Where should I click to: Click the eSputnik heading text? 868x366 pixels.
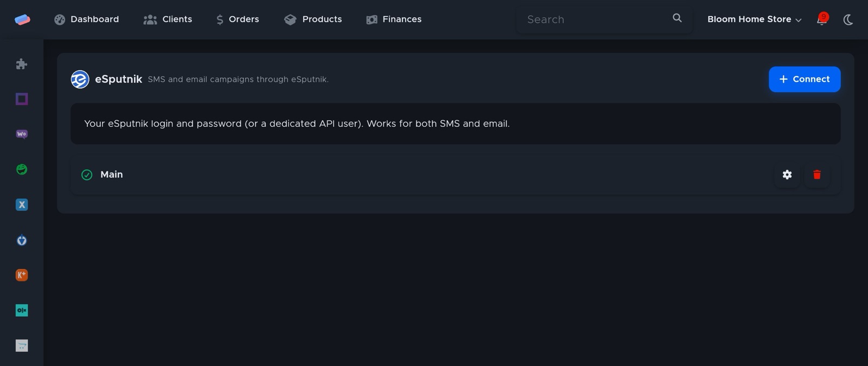click(118, 79)
